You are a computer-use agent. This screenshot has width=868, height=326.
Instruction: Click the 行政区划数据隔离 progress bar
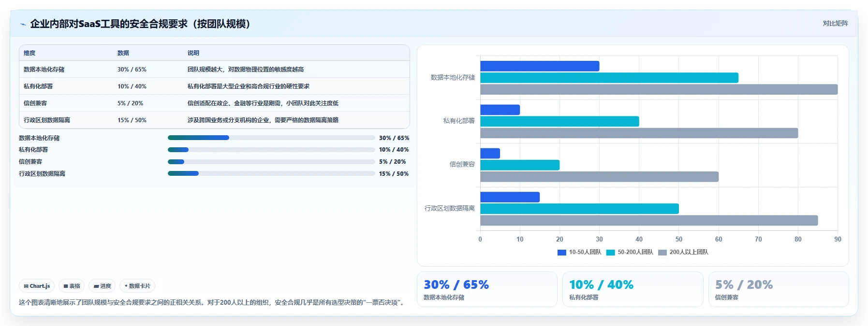coord(271,173)
